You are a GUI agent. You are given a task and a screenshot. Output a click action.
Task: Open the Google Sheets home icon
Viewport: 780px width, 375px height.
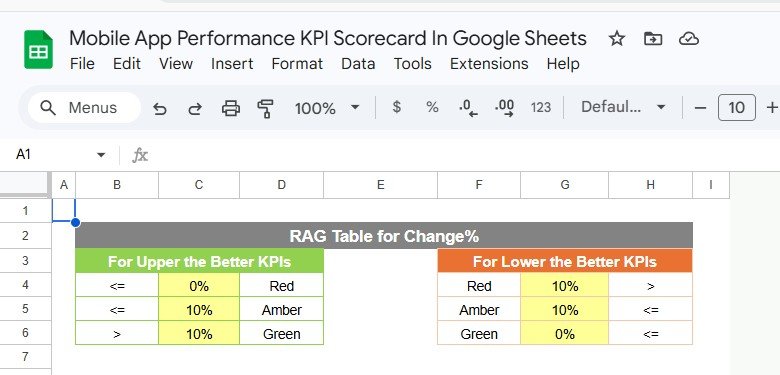(x=38, y=49)
